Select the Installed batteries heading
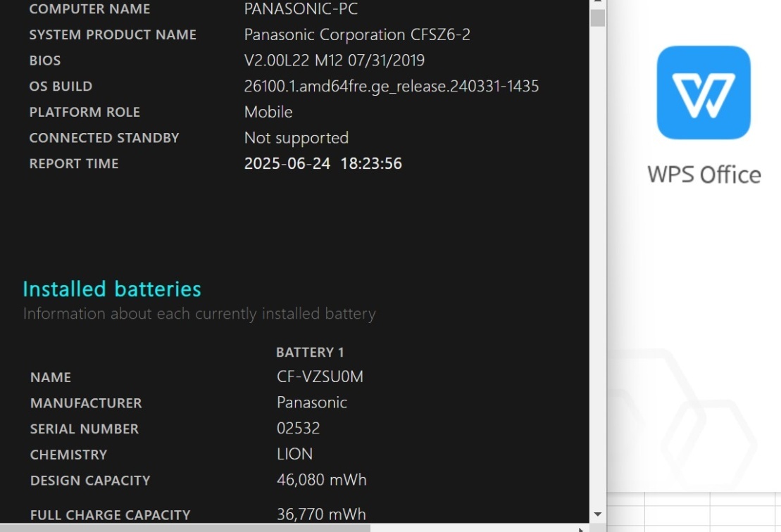This screenshot has height=532, width=781. (x=112, y=289)
